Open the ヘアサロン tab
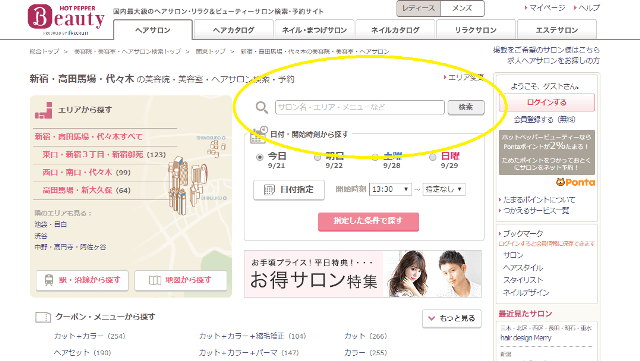 click(x=153, y=30)
